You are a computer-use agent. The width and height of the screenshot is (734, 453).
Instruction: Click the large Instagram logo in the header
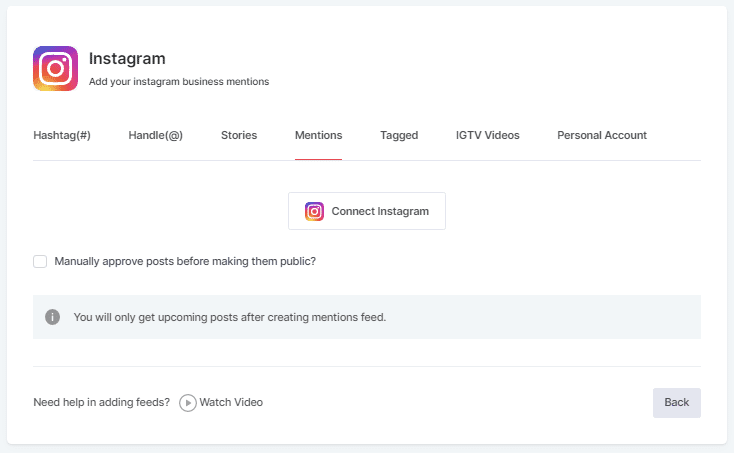coord(55,69)
